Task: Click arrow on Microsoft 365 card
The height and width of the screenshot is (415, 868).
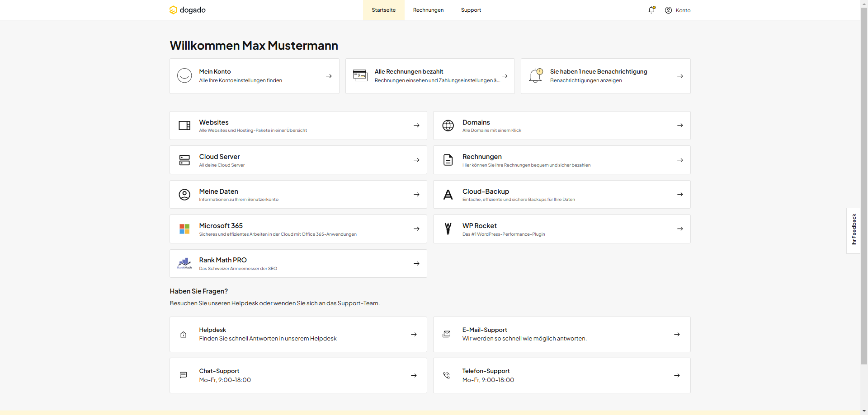Action: (x=416, y=229)
